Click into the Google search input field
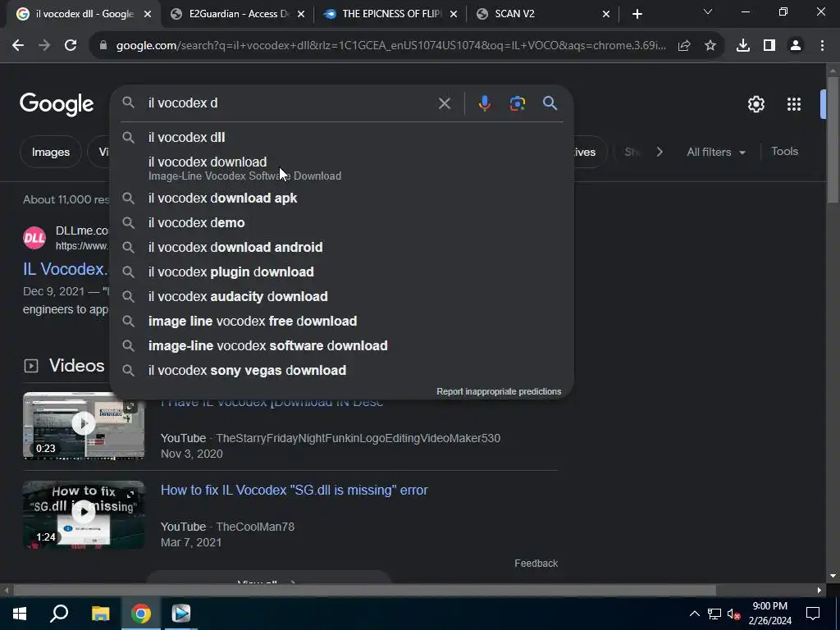 click(290, 103)
